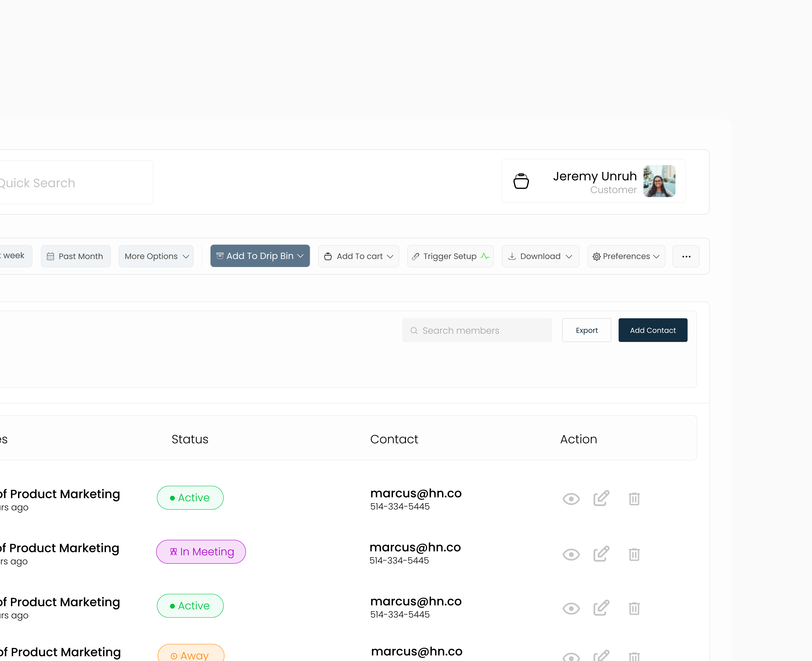This screenshot has height=661, width=812.
Task: Click the Add Contact button
Action: tap(652, 330)
